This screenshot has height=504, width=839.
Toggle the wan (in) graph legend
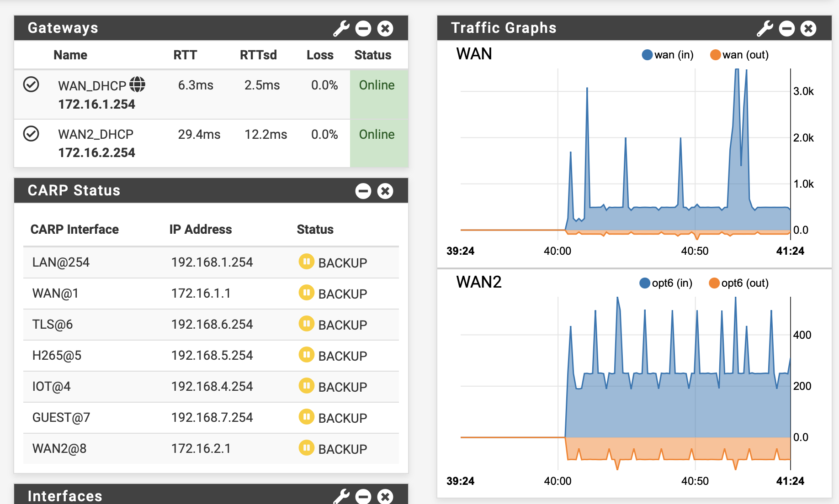(x=667, y=55)
